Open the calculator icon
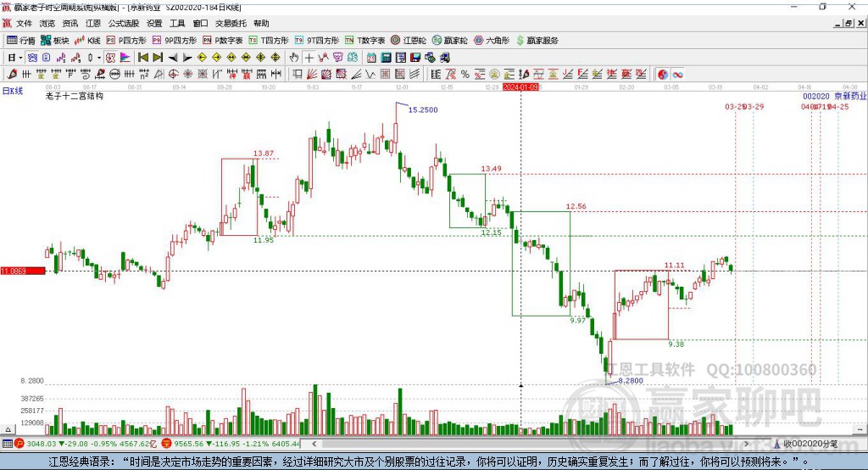868x470 pixels. [386, 58]
